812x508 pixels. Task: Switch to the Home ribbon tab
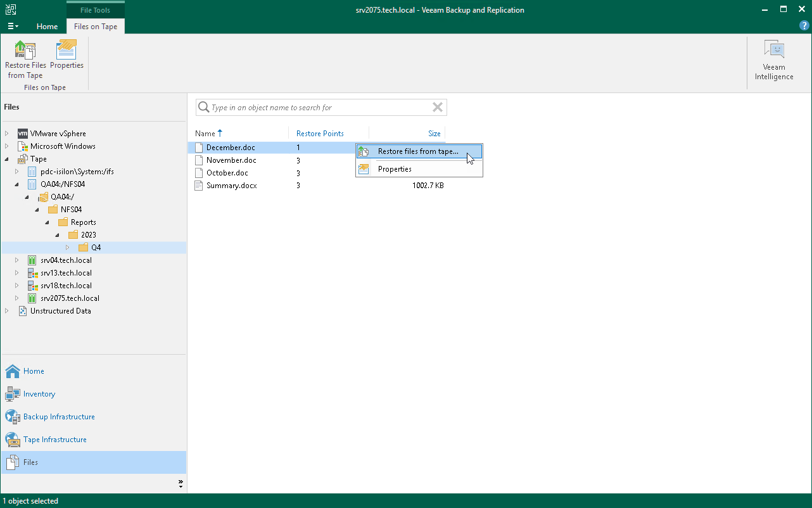tap(47, 27)
